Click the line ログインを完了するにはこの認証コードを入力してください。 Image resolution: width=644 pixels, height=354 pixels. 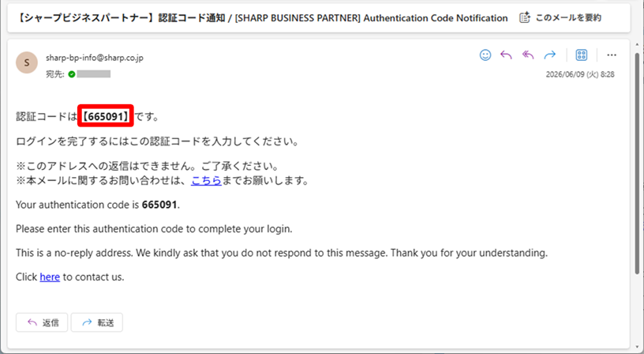(x=157, y=142)
